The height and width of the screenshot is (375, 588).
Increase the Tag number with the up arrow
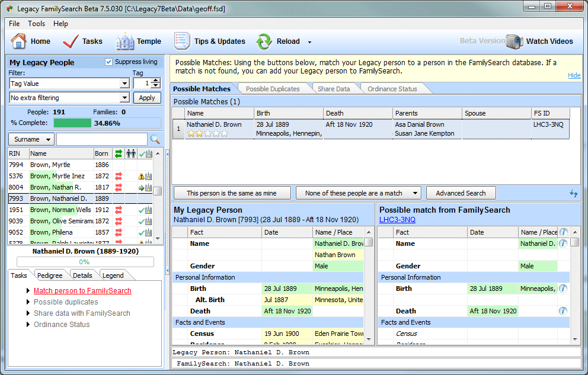pyautogui.click(x=156, y=81)
